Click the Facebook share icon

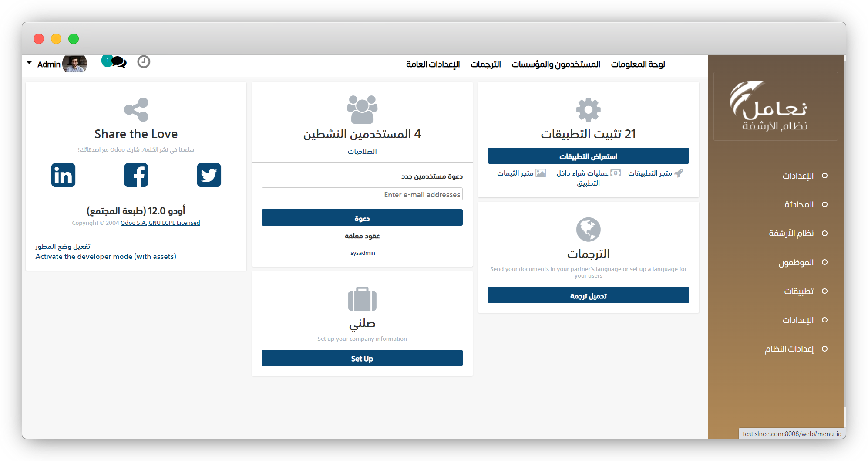(x=136, y=175)
